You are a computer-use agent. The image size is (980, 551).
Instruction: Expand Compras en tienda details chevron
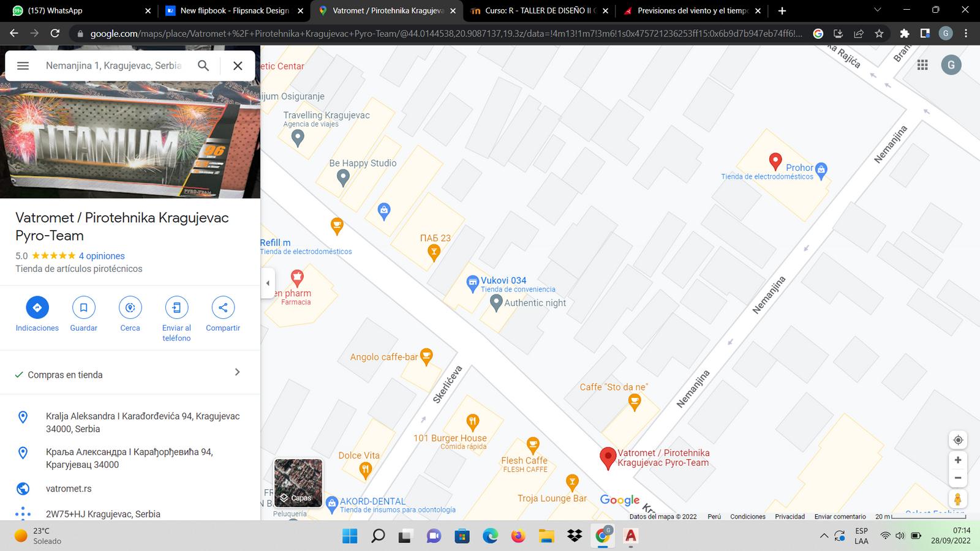click(238, 372)
